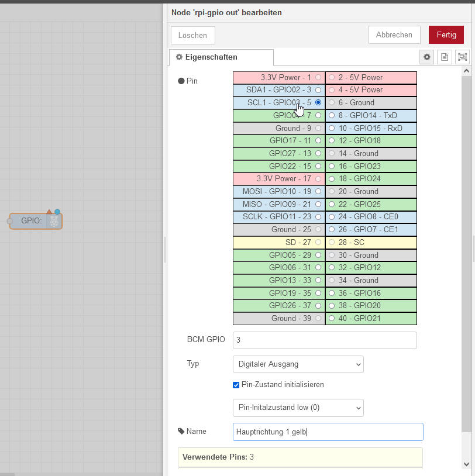The height and width of the screenshot is (476, 475).
Task: Click the scroll-down arrow in the edit panel
Action: point(466,464)
